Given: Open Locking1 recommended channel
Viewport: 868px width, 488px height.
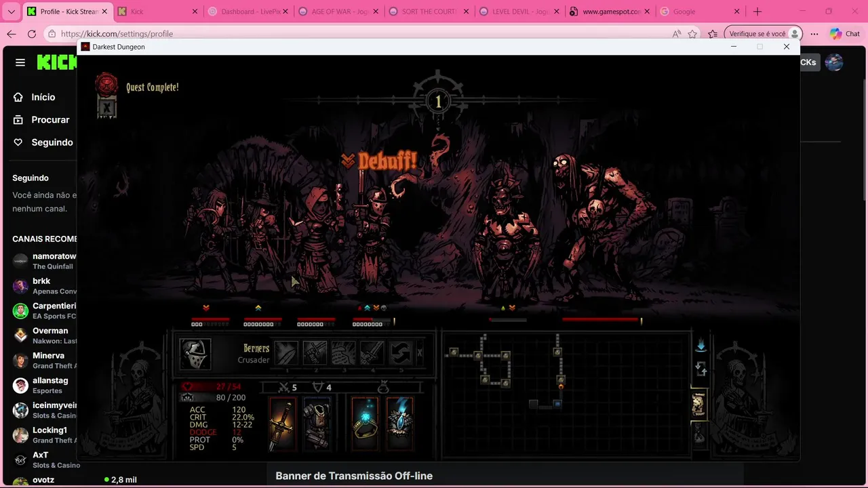Looking at the screenshot, I should [x=43, y=434].
